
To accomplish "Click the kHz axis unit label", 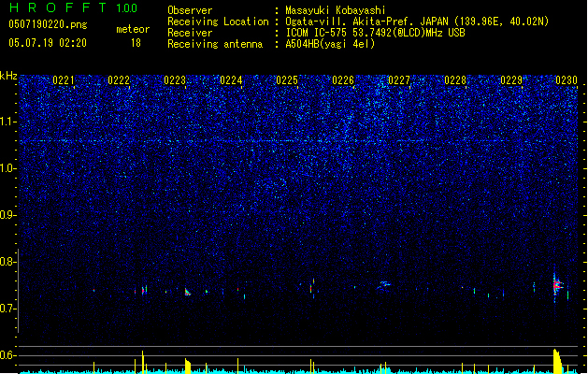I will pyautogui.click(x=8, y=76).
